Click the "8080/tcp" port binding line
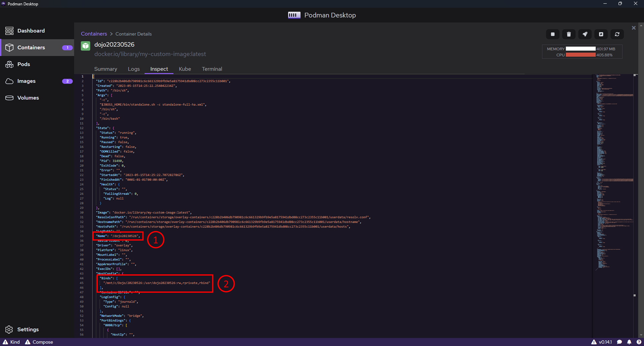The height and width of the screenshot is (346, 644). (x=115, y=325)
